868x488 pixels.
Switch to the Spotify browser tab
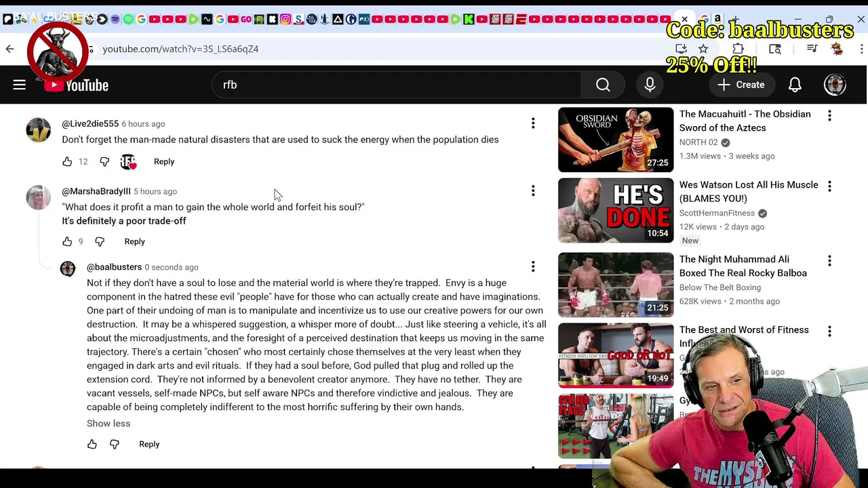(128, 20)
